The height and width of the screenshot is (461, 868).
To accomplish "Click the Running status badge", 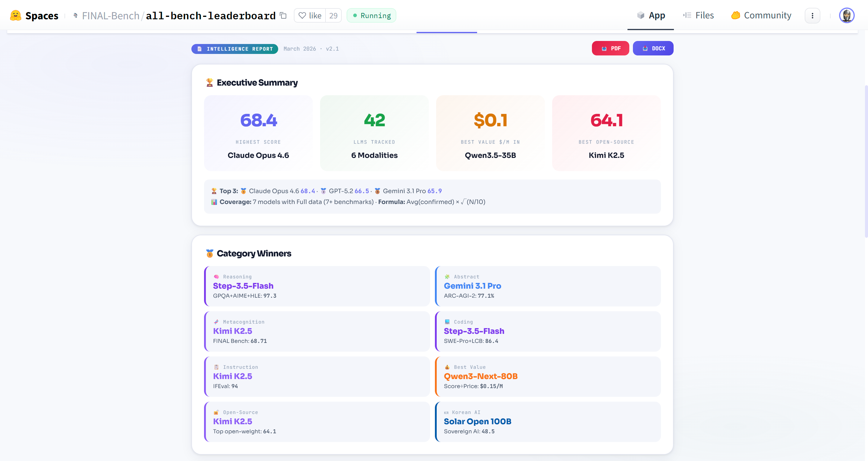I will [371, 15].
